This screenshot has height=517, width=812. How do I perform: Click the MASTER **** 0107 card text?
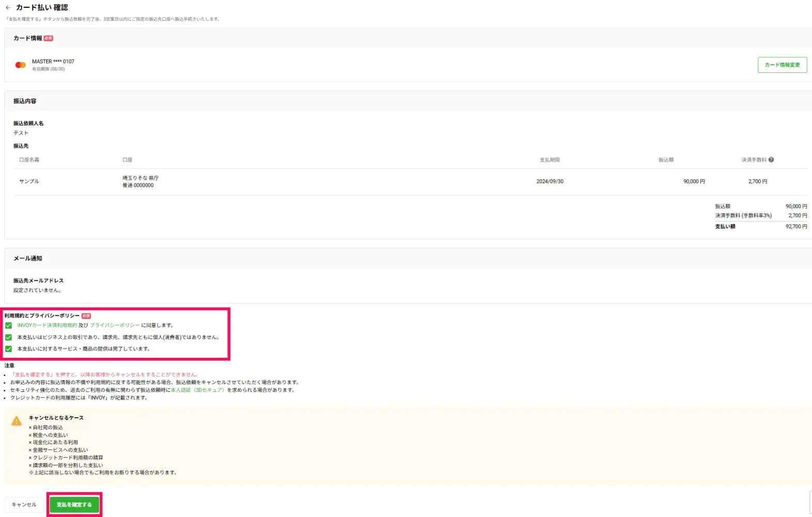click(53, 62)
